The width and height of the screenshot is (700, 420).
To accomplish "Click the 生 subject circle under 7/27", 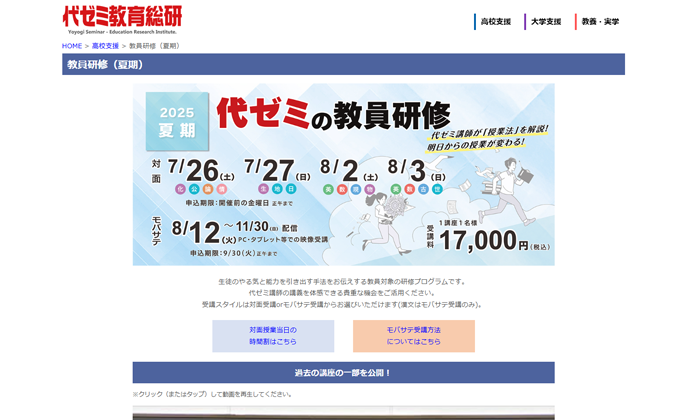I will (x=263, y=189).
